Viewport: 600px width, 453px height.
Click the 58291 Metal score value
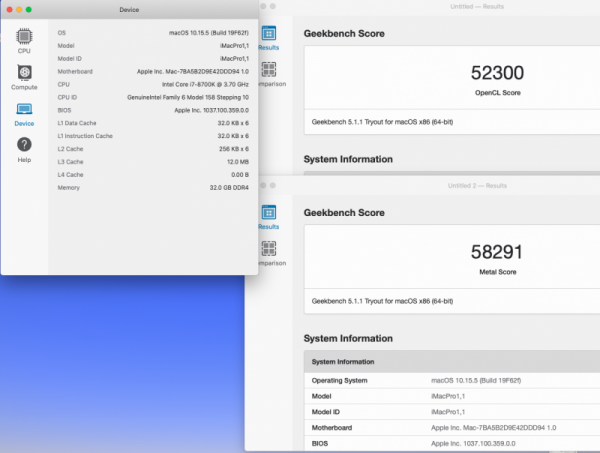click(x=497, y=252)
